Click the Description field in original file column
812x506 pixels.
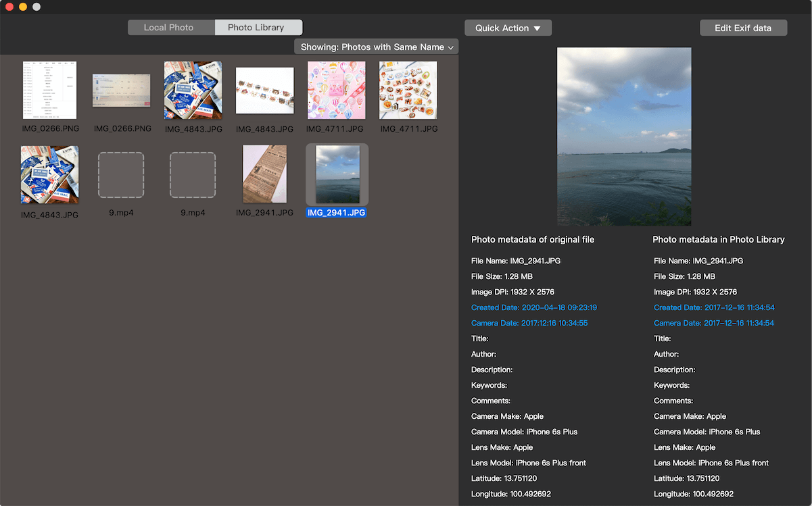[x=492, y=370]
